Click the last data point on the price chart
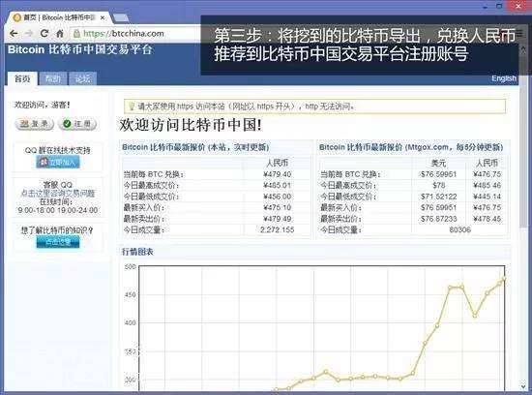 pyautogui.click(x=504, y=278)
